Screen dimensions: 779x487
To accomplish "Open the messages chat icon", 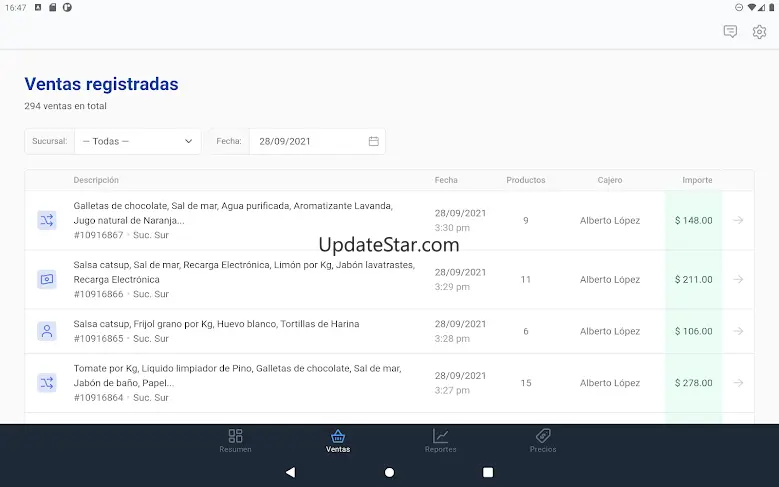I will pos(730,32).
